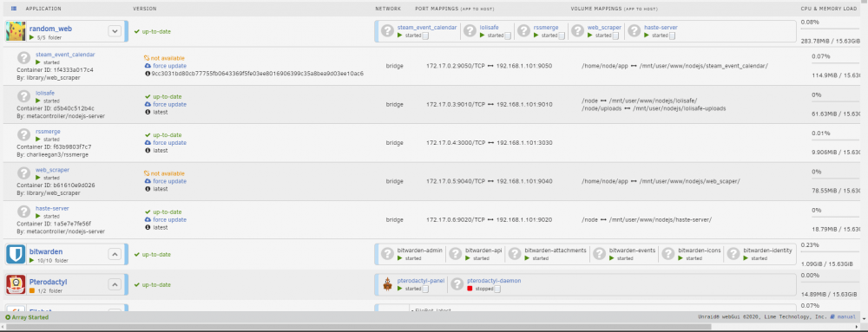868x332 pixels.
Task: Click the list view icon beside APPLICATION header
Action: 13,9
